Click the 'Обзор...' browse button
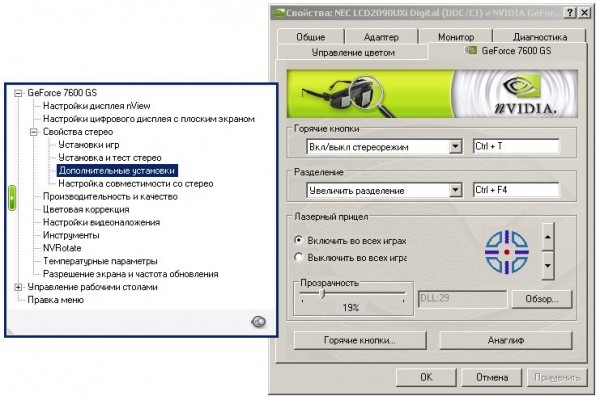 tap(541, 299)
